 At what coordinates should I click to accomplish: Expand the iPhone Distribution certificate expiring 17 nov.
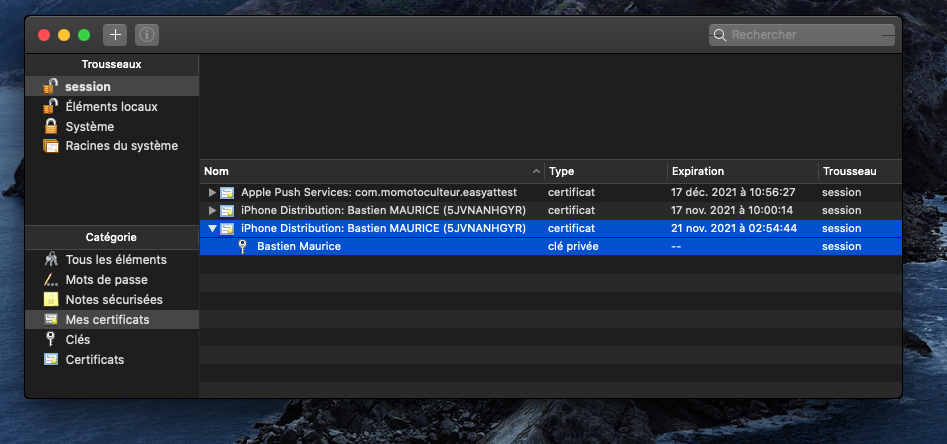(211, 210)
